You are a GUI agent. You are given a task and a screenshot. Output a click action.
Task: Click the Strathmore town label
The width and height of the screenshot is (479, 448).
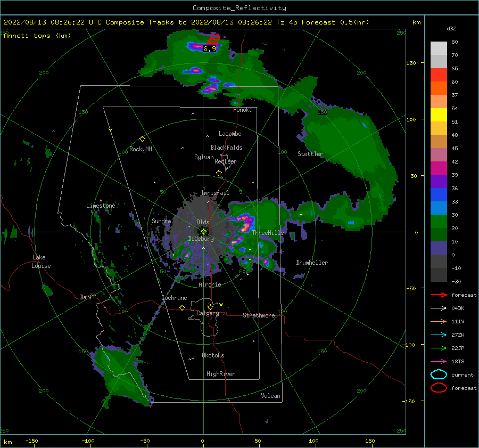259,315
